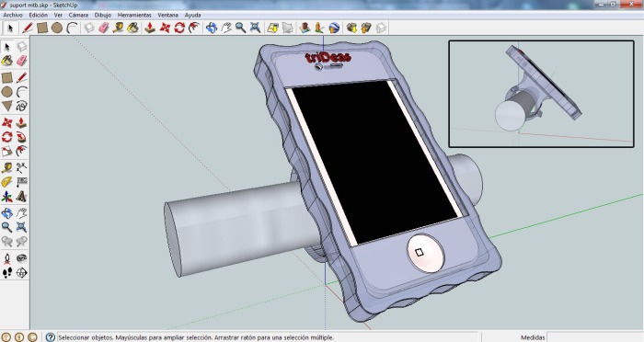Viewport: 644px width, 342px height.
Task: Open the Herramientas menu
Action: (x=134, y=15)
